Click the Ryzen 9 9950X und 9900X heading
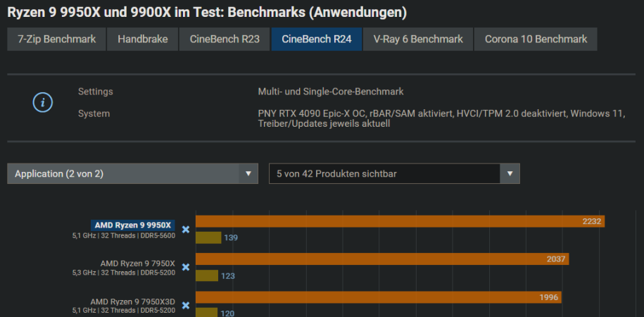Viewport: 644px width, 317px height. [207, 13]
